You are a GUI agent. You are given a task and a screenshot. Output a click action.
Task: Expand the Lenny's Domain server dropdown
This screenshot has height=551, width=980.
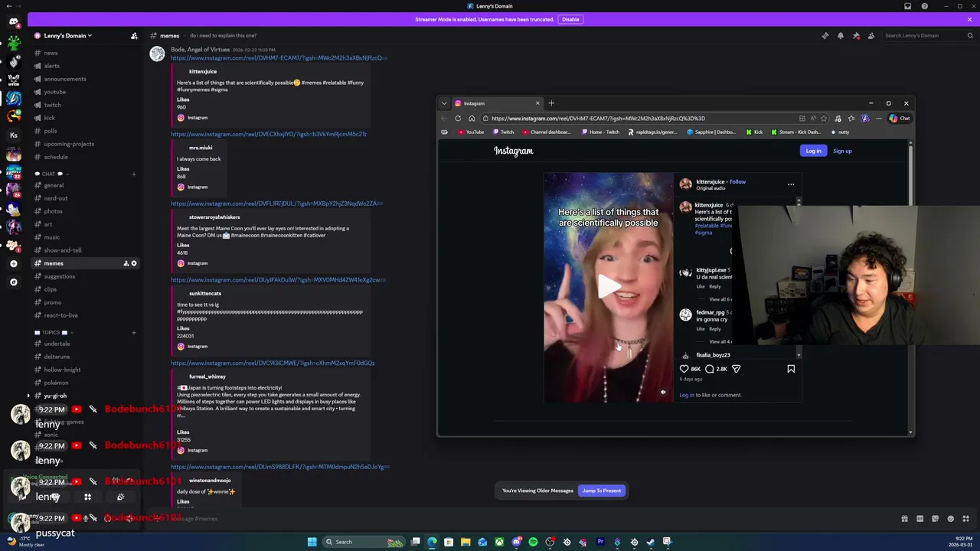[x=67, y=35]
